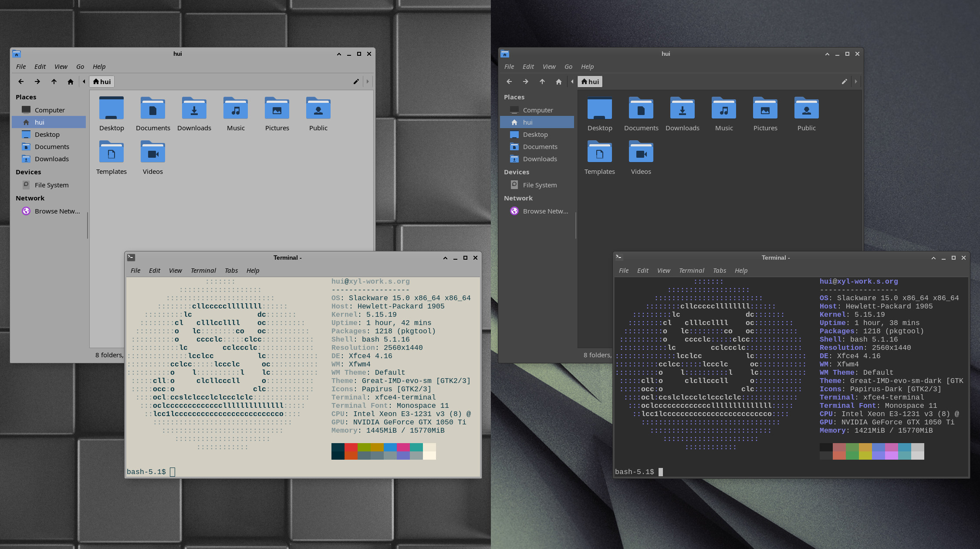Open Browse Network in light sidebar
Screen dimensions: 980x549
pos(49,211)
